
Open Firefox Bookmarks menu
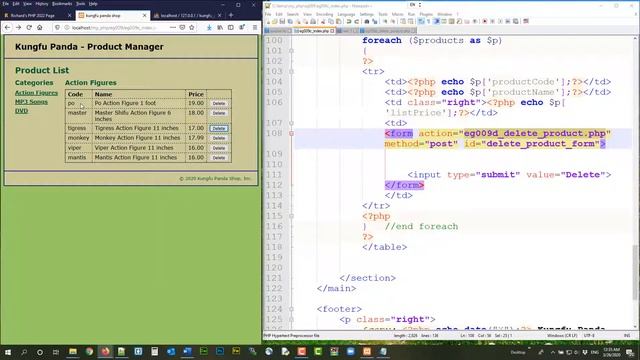[x=62, y=4]
